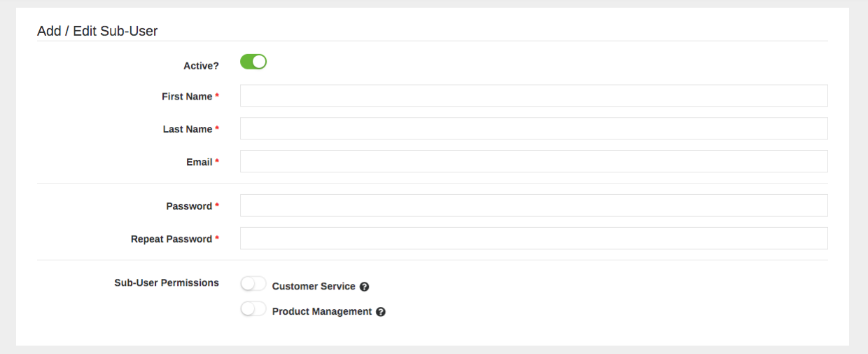Click into the Email input field
The image size is (868, 354).
(x=534, y=161)
